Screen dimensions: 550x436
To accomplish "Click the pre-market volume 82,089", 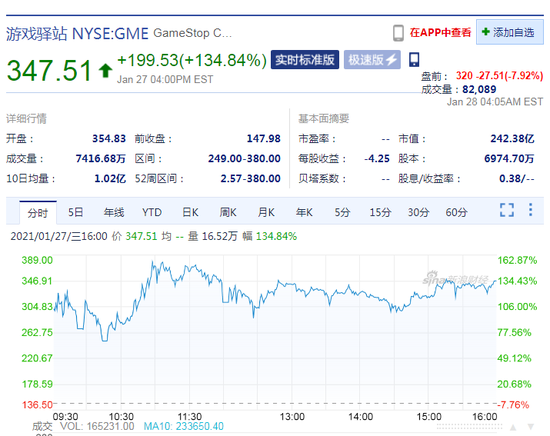I will (x=479, y=89).
